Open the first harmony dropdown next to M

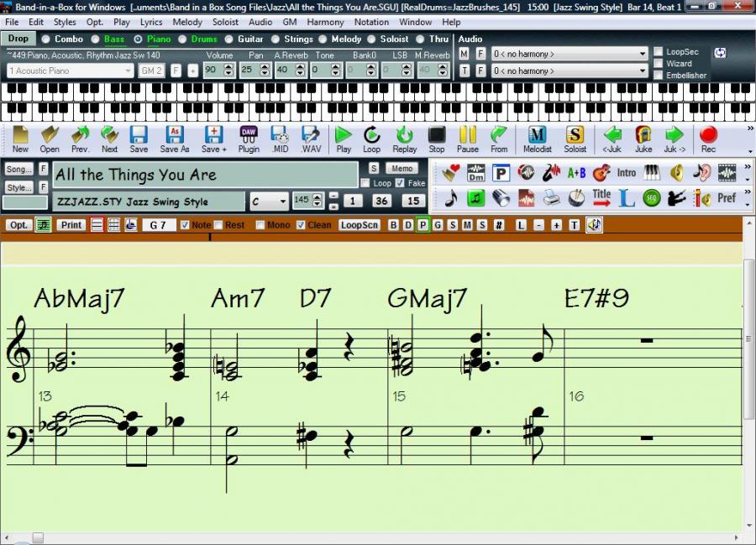[570, 54]
